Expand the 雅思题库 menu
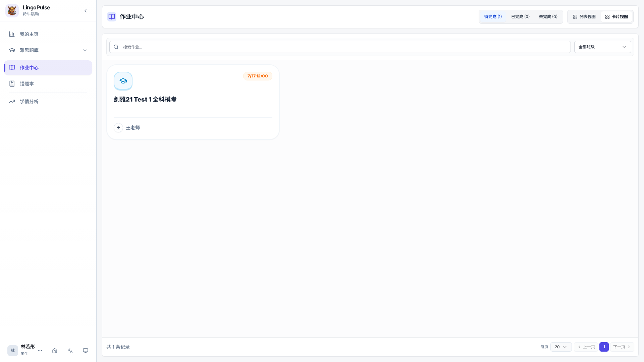The height and width of the screenshot is (362, 644). click(48, 50)
